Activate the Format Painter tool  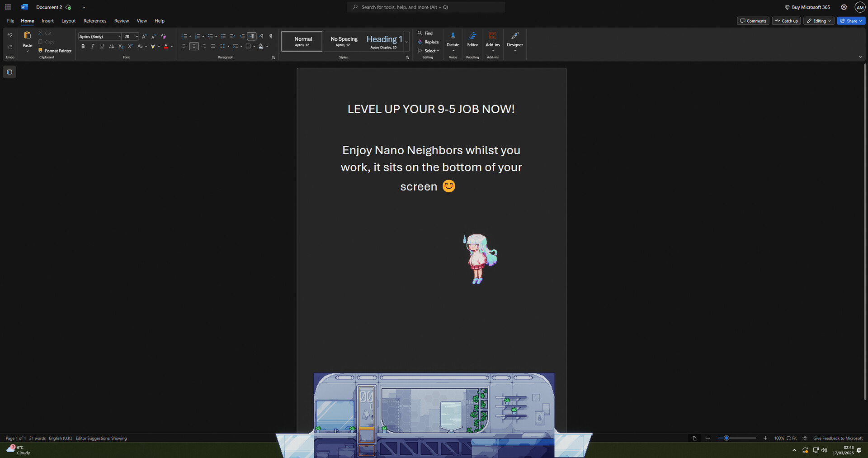[x=55, y=51]
